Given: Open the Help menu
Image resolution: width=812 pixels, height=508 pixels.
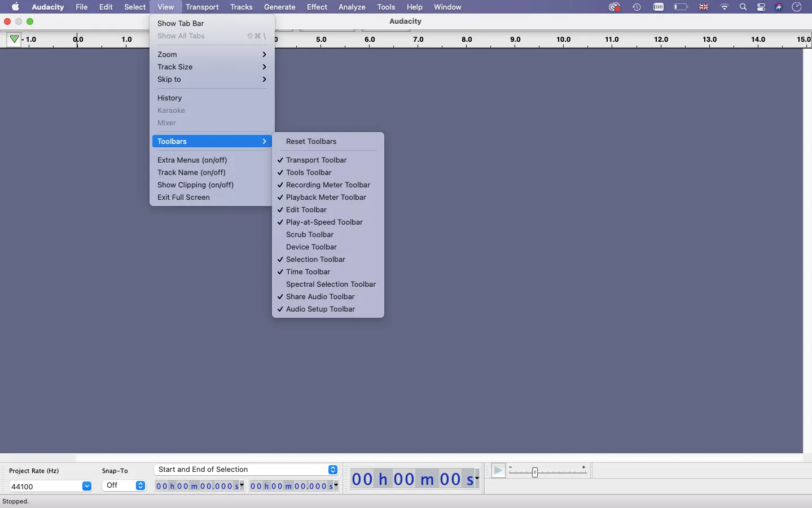Looking at the screenshot, I should tap(415, 7).
